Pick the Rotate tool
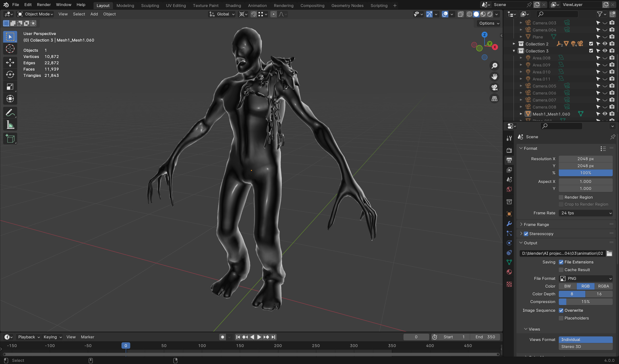 click(10, 74)
